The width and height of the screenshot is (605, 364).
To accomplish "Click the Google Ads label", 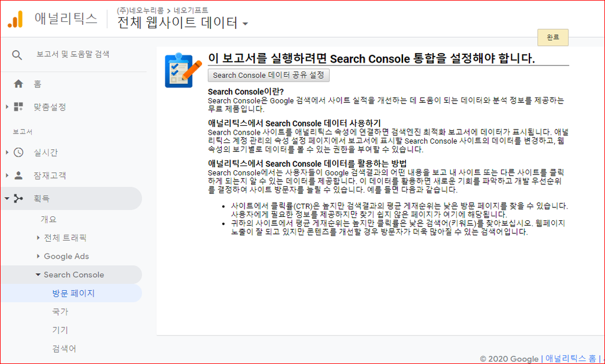I will [66, 256].
